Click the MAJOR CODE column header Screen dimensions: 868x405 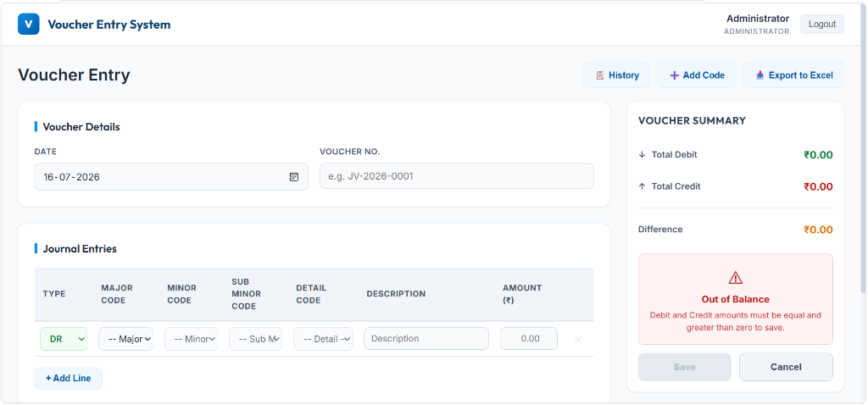117,294
